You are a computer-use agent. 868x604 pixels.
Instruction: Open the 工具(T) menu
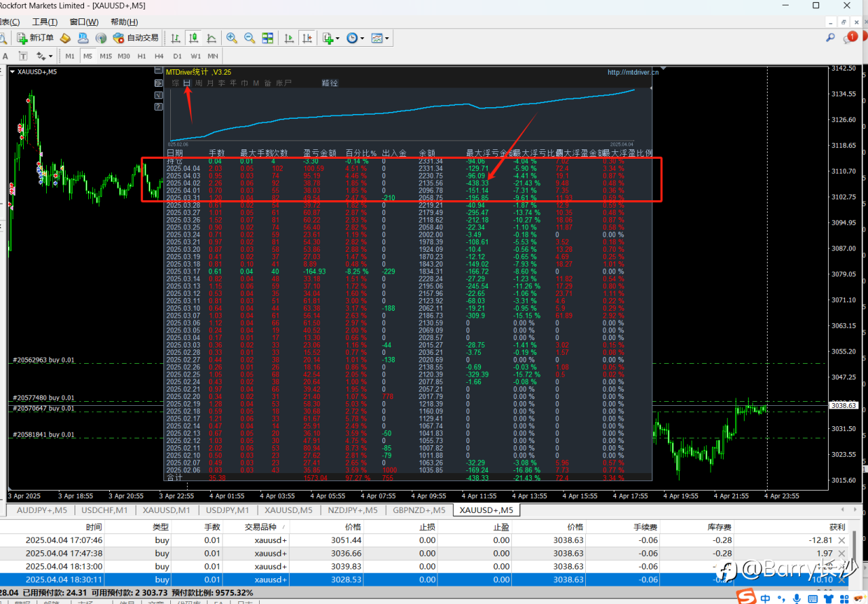click(x=45, y=22)
